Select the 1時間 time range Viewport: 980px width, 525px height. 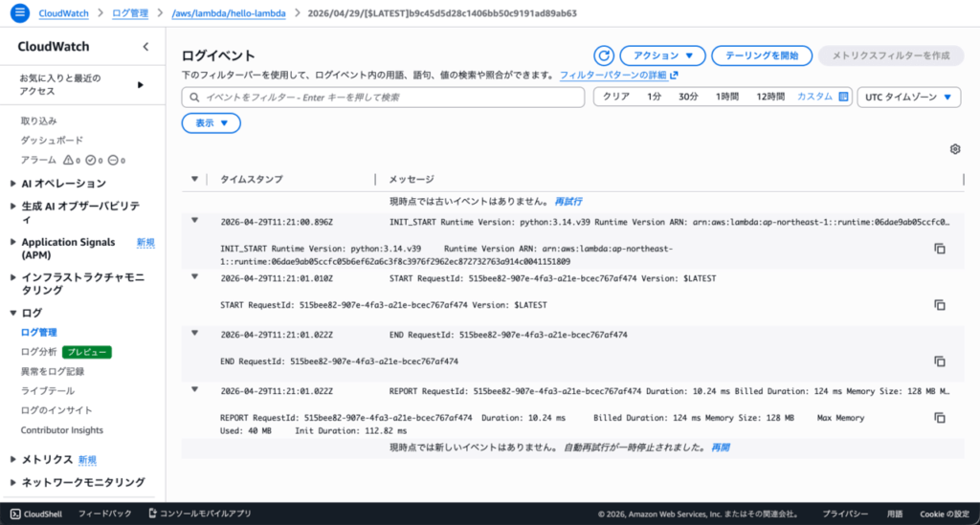[x=727, y=97]
